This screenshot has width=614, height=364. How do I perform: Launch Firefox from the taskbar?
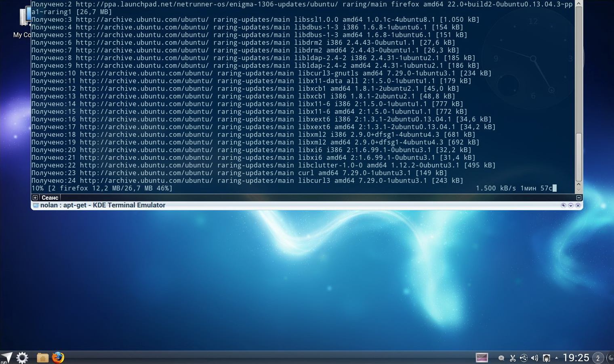click(x=58, y=358)
